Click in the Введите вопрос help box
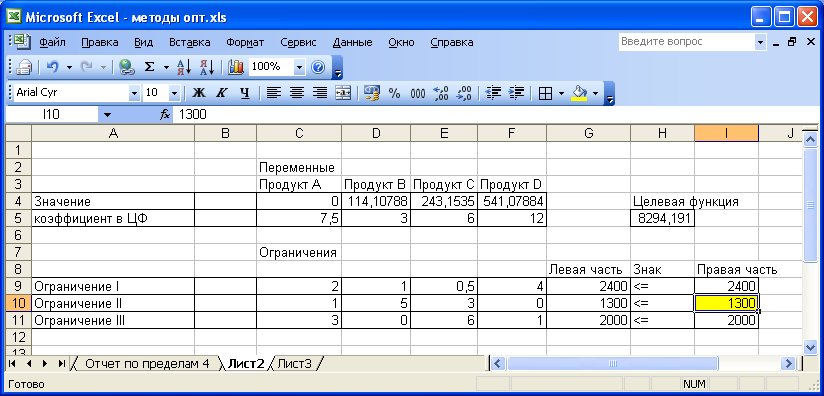 point(686,42)
